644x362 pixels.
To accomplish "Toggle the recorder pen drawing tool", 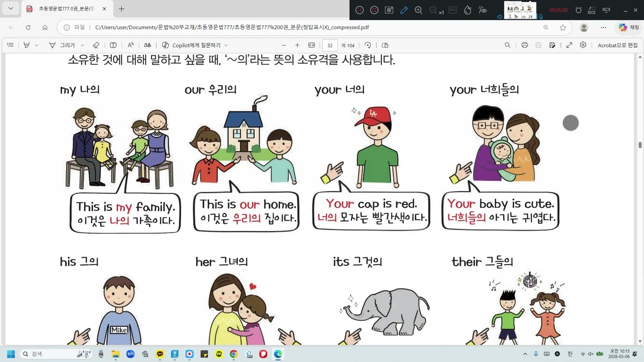I will click(404, 10).
